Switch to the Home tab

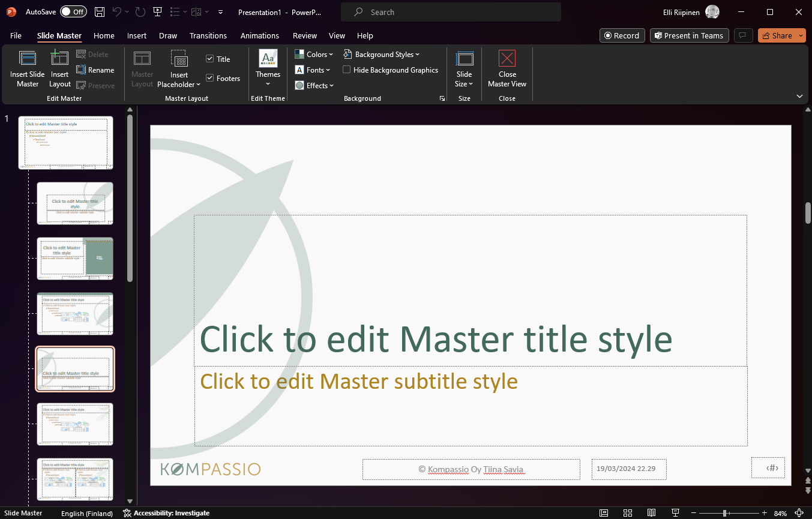(x=104, y=35)
